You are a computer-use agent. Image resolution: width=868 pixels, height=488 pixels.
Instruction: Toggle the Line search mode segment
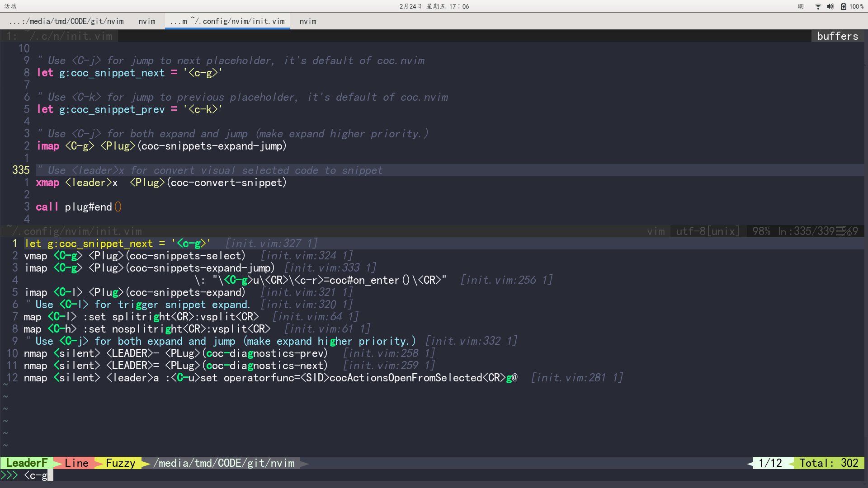click(77, 463)
